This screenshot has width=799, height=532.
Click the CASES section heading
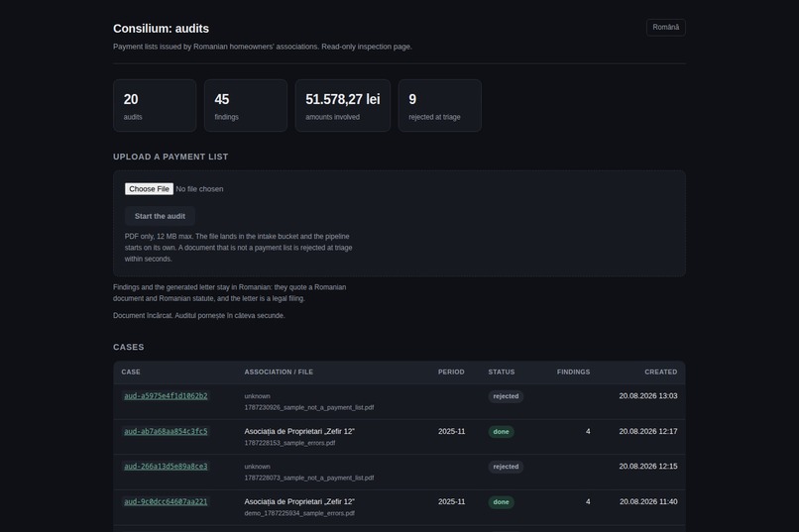[129, 347]
